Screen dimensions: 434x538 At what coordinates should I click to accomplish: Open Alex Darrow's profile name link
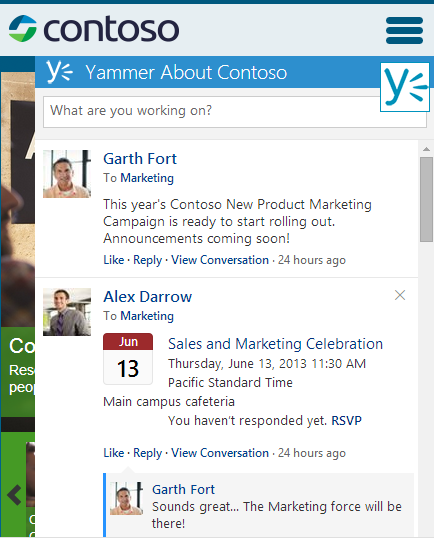coord(148,296)
